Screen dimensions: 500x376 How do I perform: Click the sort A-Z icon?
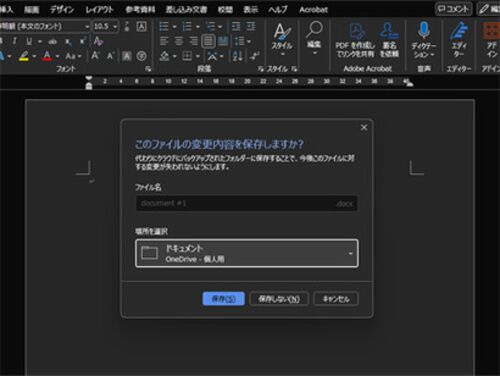(x=238, y=56)
